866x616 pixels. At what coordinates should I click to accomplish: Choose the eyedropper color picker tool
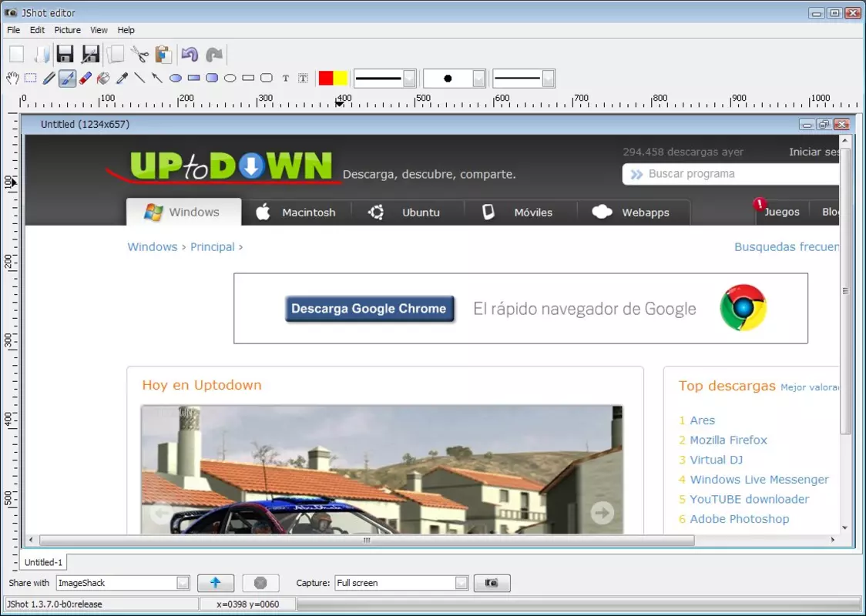point(122,79)
